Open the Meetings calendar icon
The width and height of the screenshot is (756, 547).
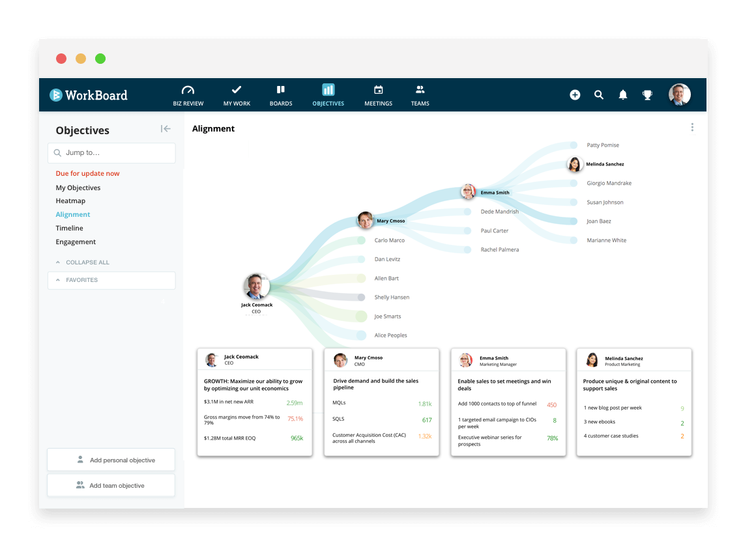pyautogui.click(x=378, y=90)
